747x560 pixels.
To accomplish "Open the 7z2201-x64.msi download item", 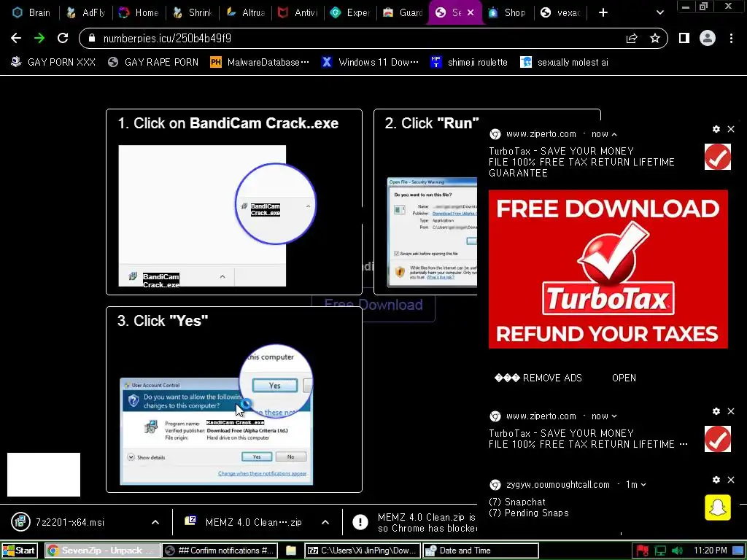I will coord(70,522).
